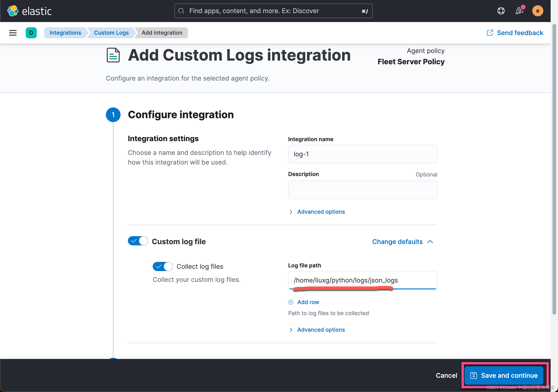Click inside the Description text field
Image resolution: width=558 pixels, height=392 pixels.
pos(362,190)
